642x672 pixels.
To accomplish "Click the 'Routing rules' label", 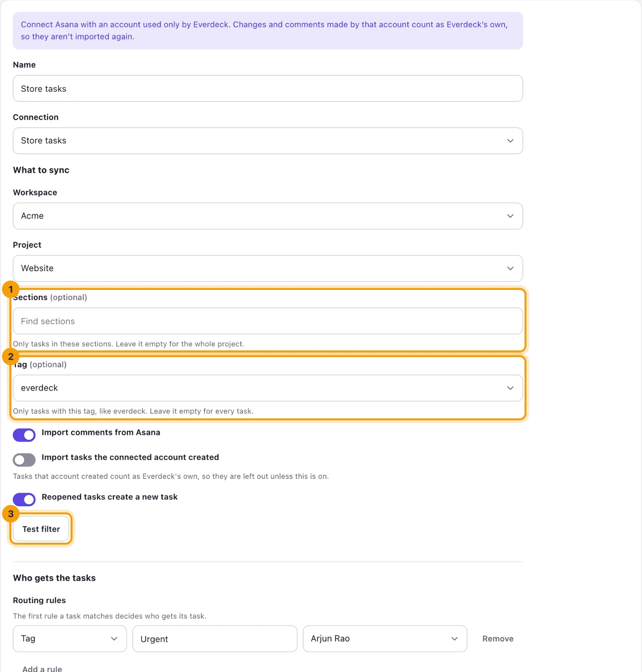I will click(x=39, y=600).
